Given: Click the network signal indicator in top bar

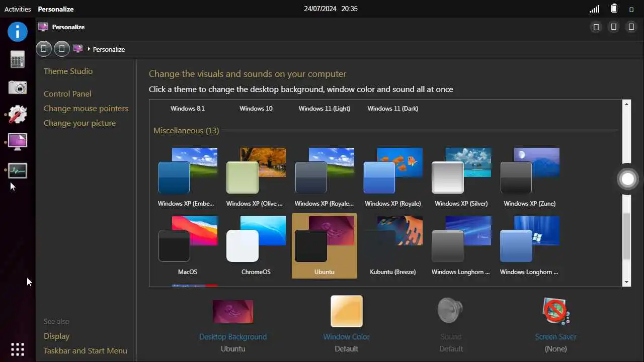Looking at the screenshot, I should click(595, 9).
